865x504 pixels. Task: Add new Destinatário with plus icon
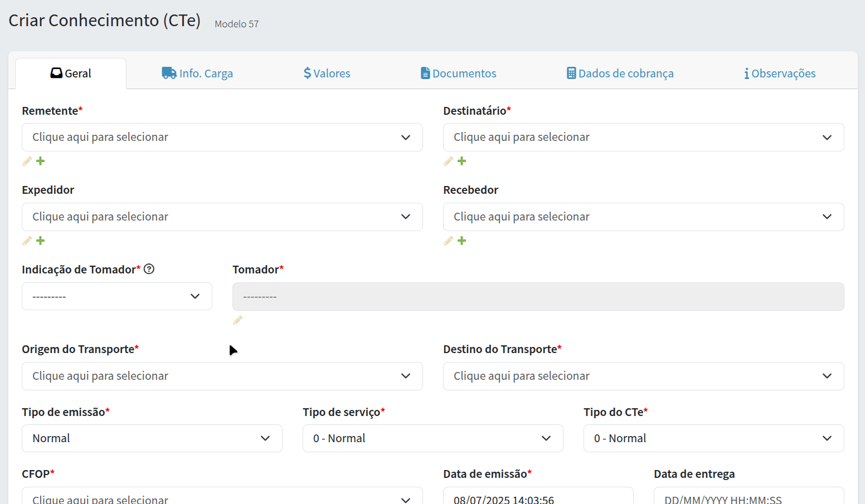[x=462, y=162]
